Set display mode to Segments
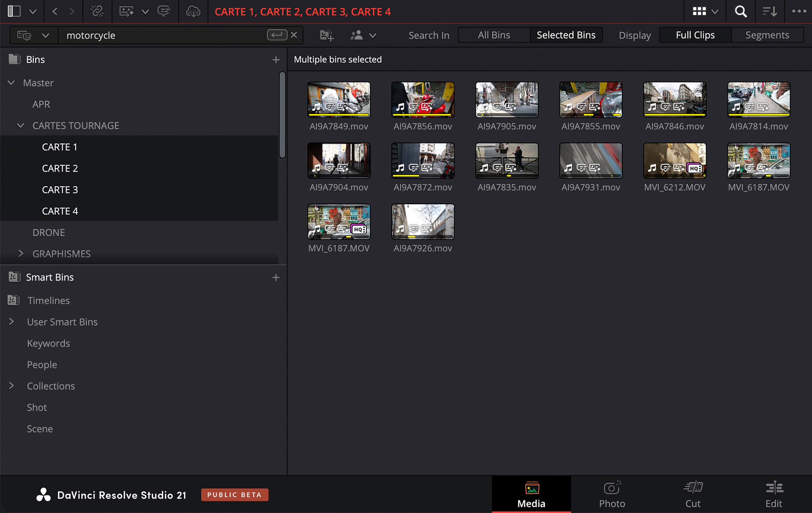The width and height of the screenshot is (812, 513). point(767,35)
